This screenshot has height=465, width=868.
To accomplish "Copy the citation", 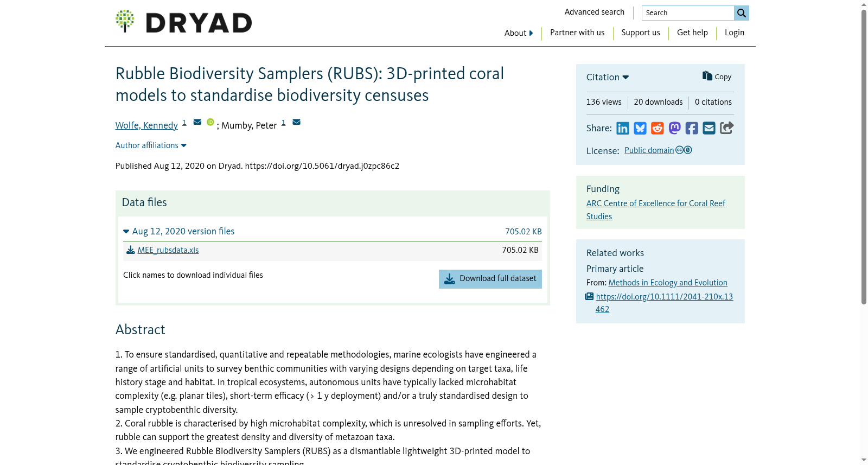I will (x=717, y=77).
